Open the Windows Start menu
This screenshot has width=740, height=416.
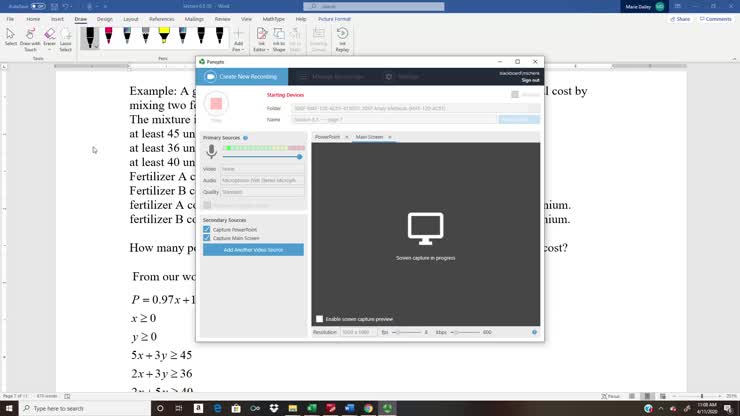coord(9,408)
